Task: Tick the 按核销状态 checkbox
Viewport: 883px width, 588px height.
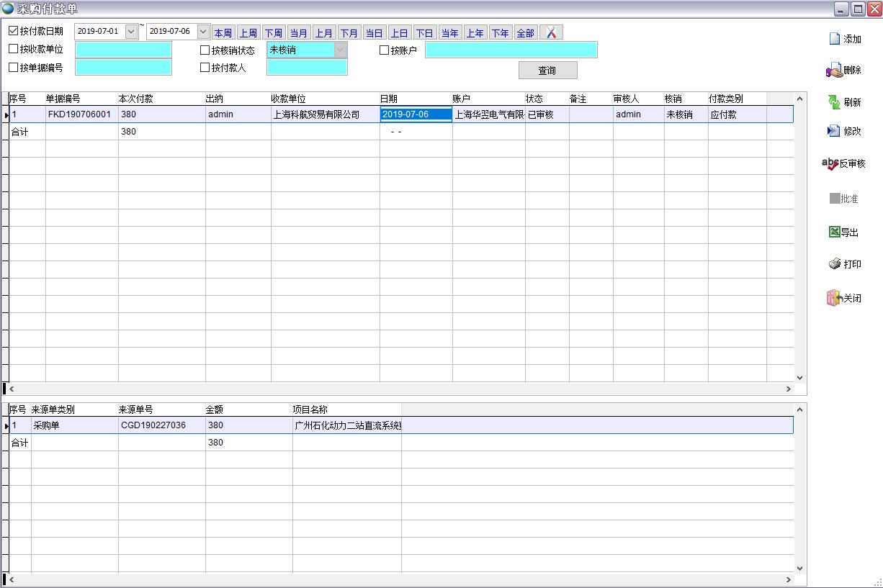Action: [205, 50]
